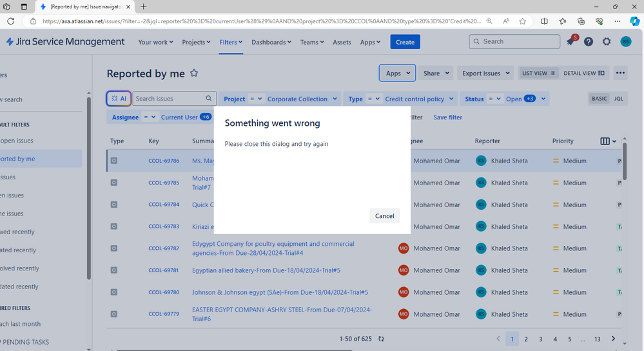Open the Filters menu
The image size is (644, 351).
(x=231, y=42)
